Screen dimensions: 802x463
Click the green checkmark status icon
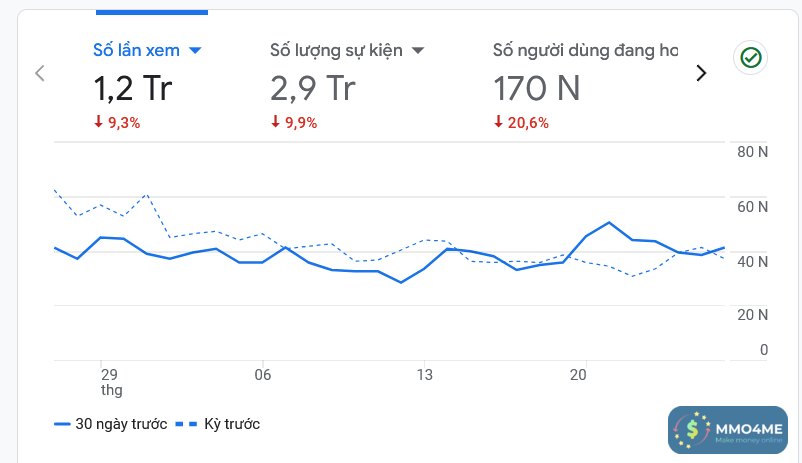[x=749, y=58]
